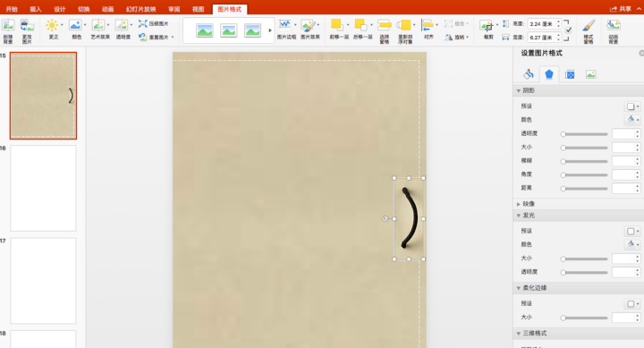
Task: Click the 格式窗格 format pane brush icon
Action: coord(589,26)
